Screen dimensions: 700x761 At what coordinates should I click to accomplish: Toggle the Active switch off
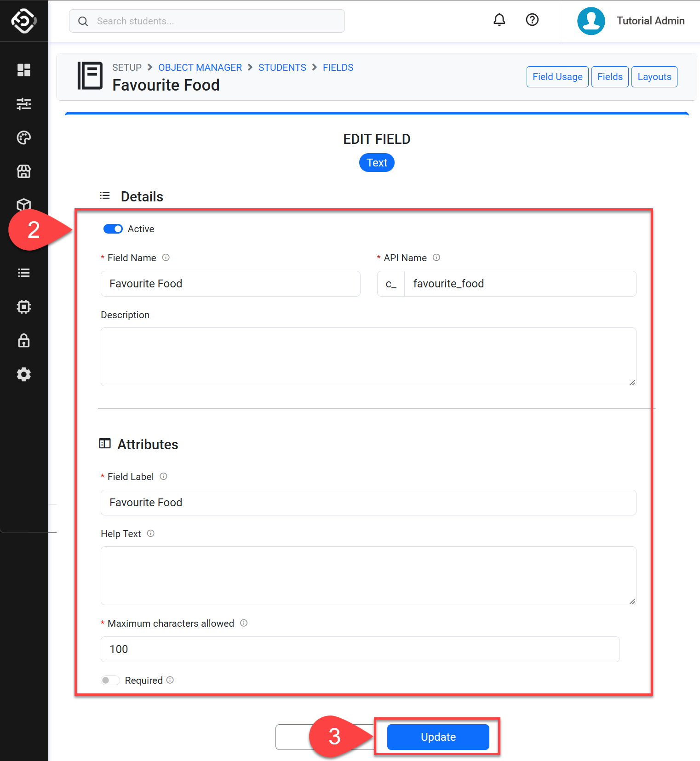(x=113, y=229)
